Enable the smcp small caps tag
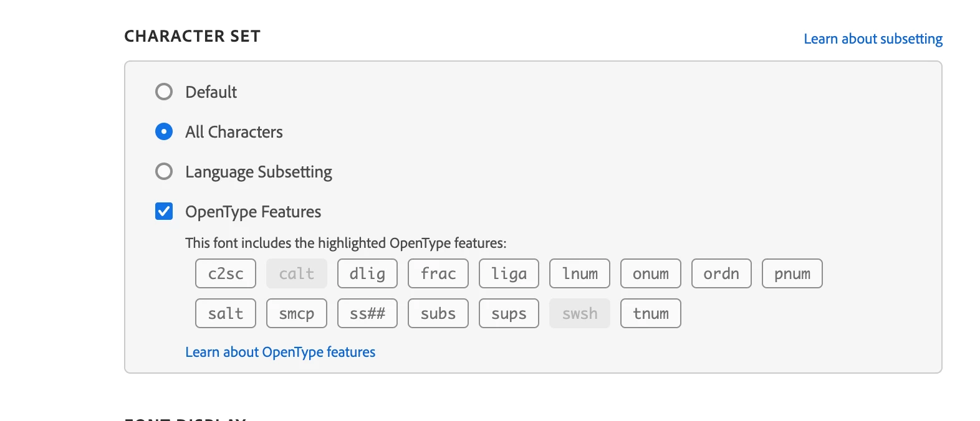Image resolution: width=980 pixels, height=421 pixels. tap(297, 313)
